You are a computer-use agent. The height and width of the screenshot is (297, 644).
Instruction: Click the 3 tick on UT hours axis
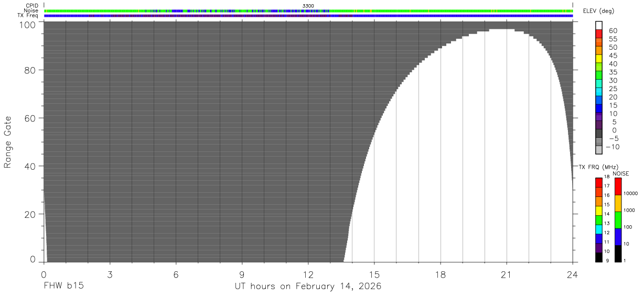coord(110,274)
